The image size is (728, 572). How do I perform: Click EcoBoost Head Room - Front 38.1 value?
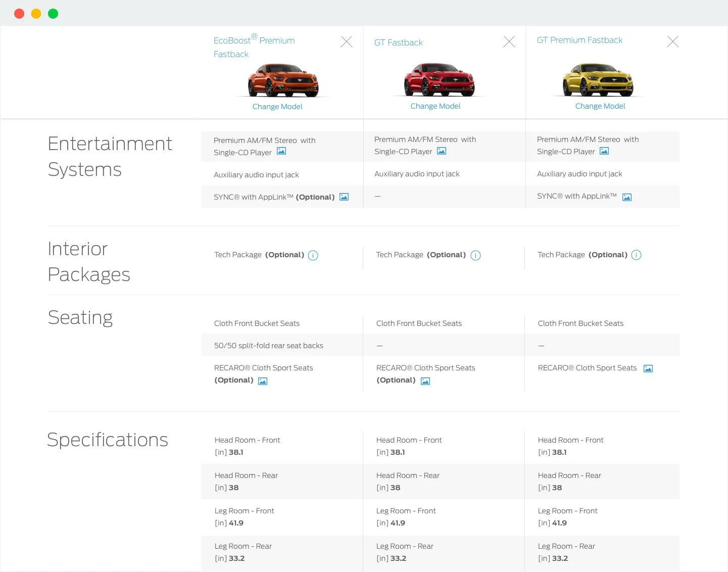click(x=236, y=452)
